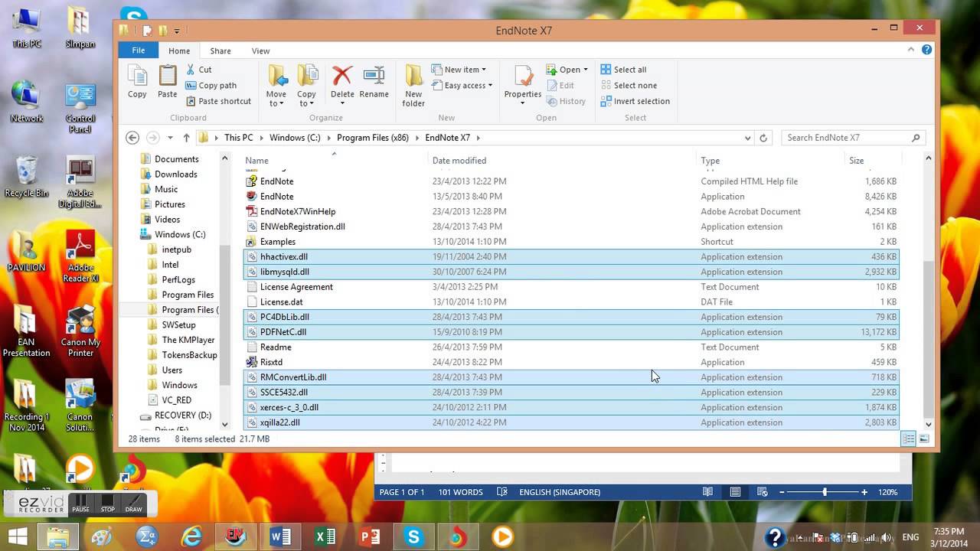The image size is (980, 551).
Task: Select the EndNote Application file
Action: pos(571,197)
